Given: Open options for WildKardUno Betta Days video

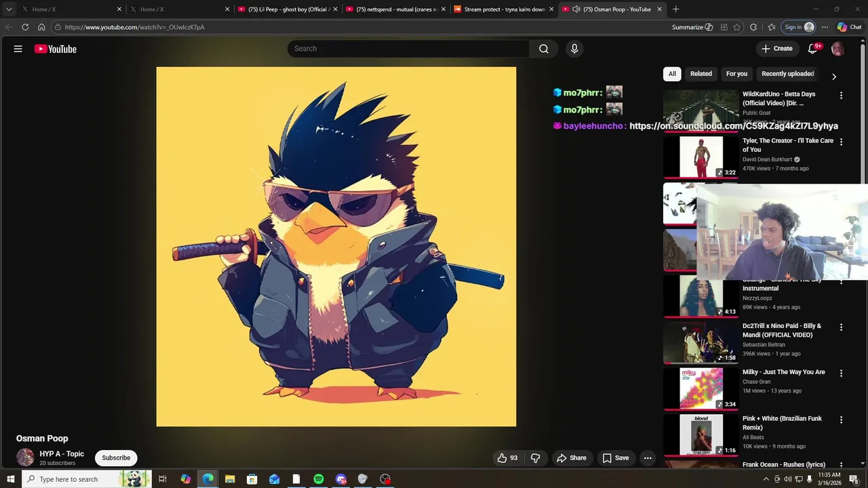Looking at the screenshot, I should (842, 96).
